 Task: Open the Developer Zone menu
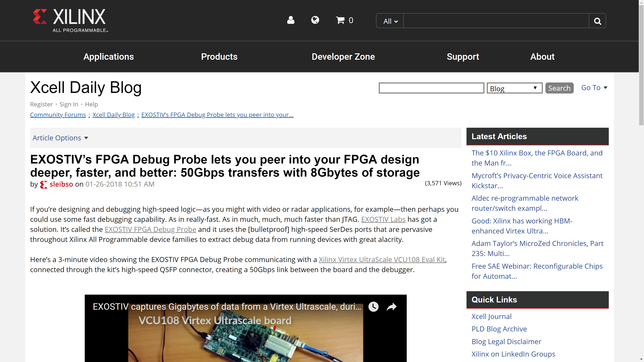[343, 57]
